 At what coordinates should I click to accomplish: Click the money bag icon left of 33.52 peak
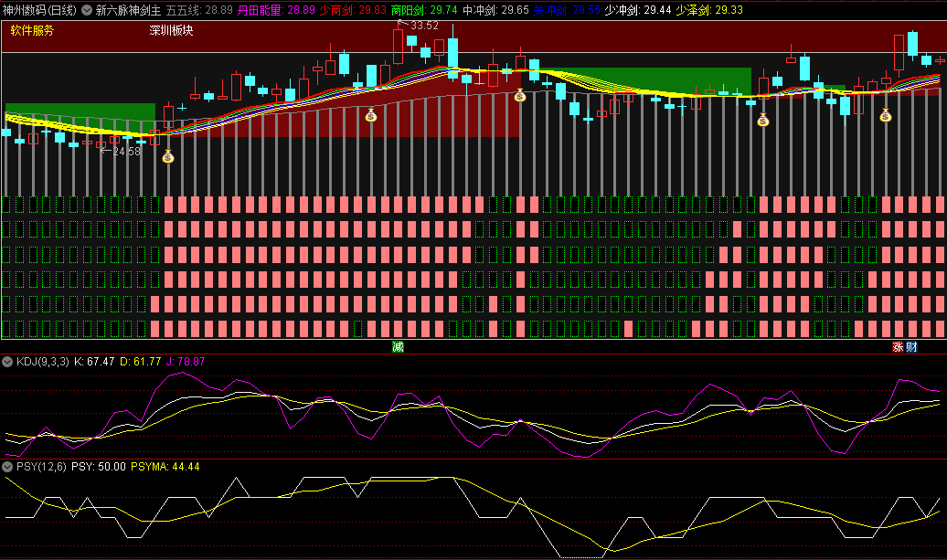tap(371, 115)
